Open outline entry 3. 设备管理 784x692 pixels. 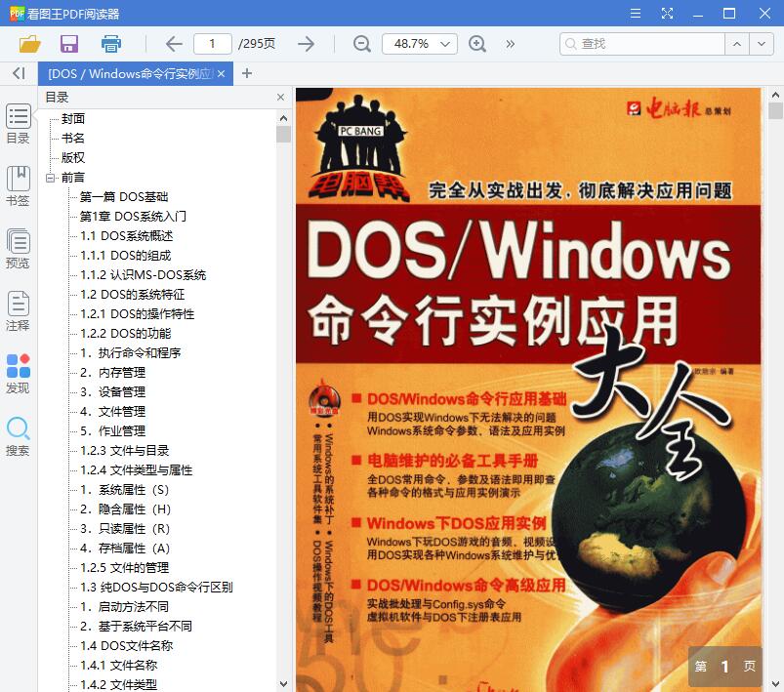coord(113,392)
